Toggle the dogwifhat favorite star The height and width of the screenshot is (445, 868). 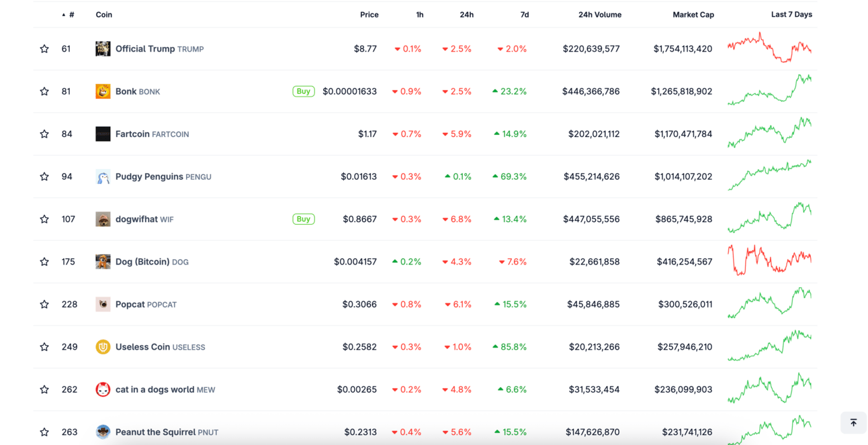tap(44, 219)
